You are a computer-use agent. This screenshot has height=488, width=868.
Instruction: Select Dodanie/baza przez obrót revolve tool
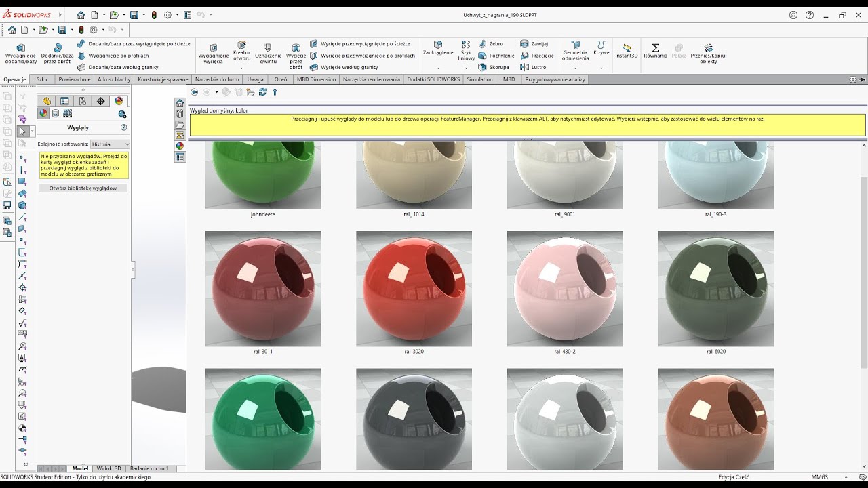[x=57, y=54]
